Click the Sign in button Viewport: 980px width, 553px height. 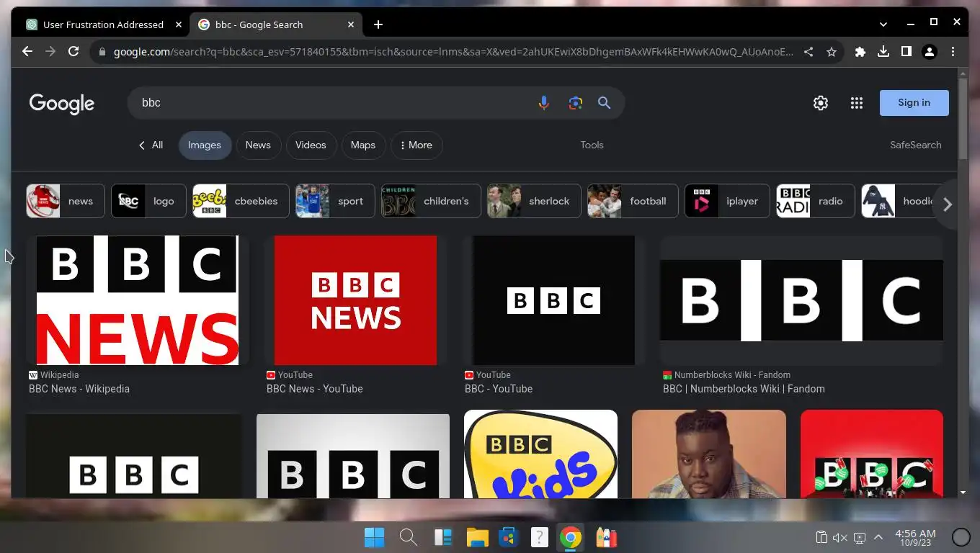click(x=914, y=103)
